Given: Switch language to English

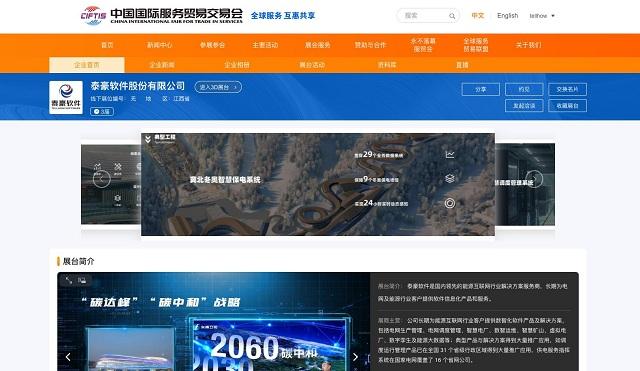Looking at the screenshot, I should pos(507,16).
